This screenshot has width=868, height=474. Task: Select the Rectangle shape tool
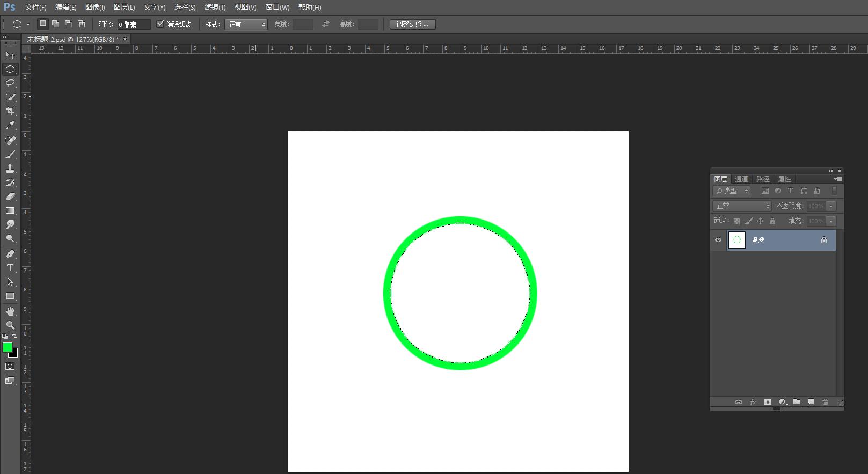[x=10, y=296]
